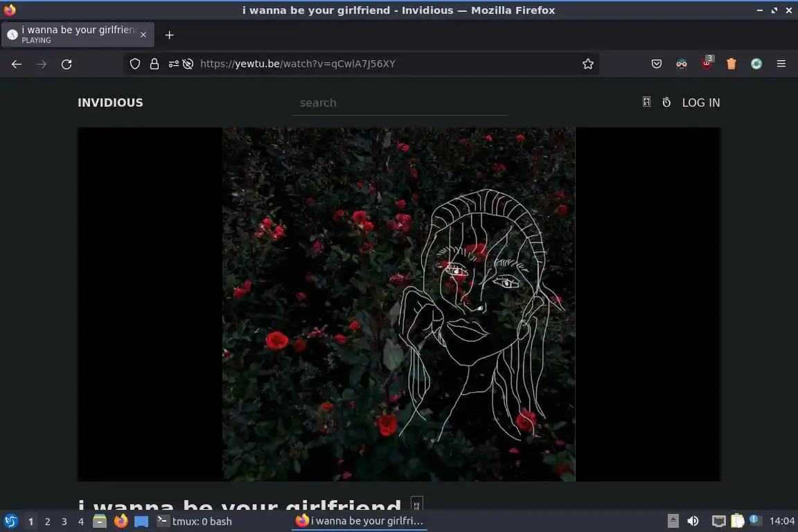Open network status tray icon
The image size is (798, 532).
click(x=718, y=521)
